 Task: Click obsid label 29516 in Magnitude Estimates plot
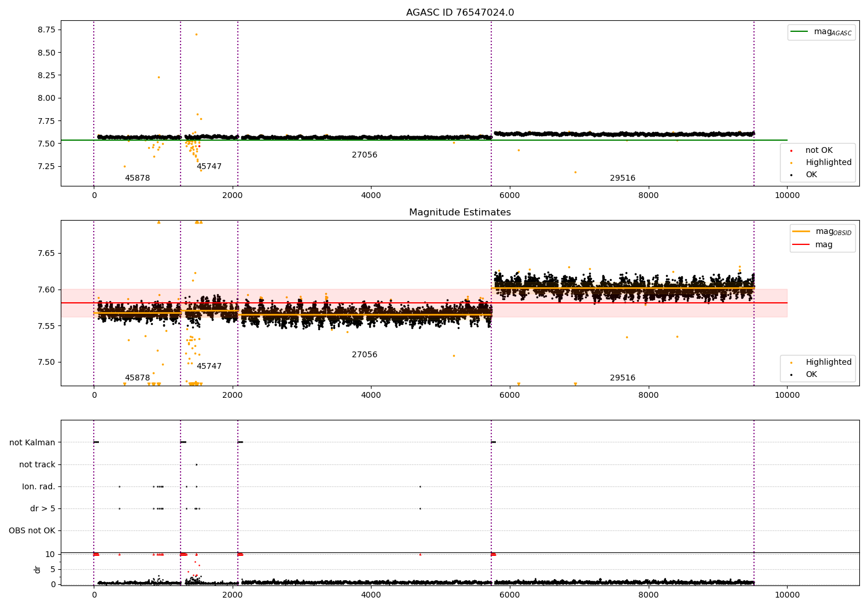[x=623, y=378]
